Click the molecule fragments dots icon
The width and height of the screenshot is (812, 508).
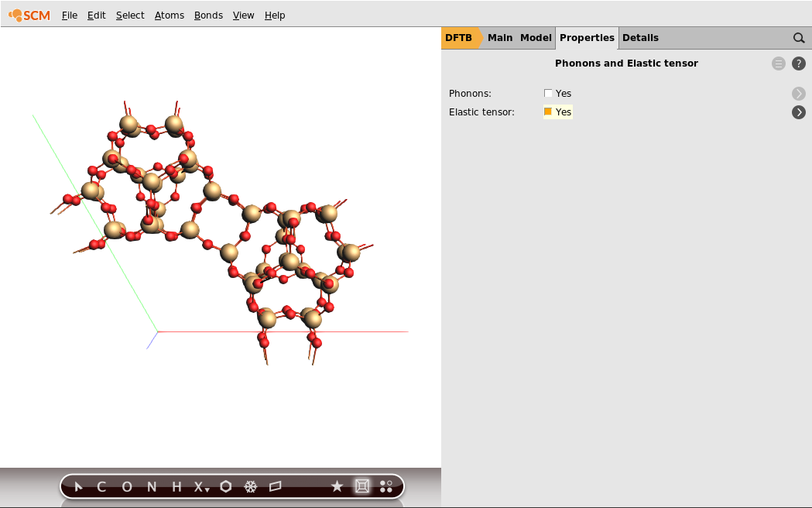386,486
